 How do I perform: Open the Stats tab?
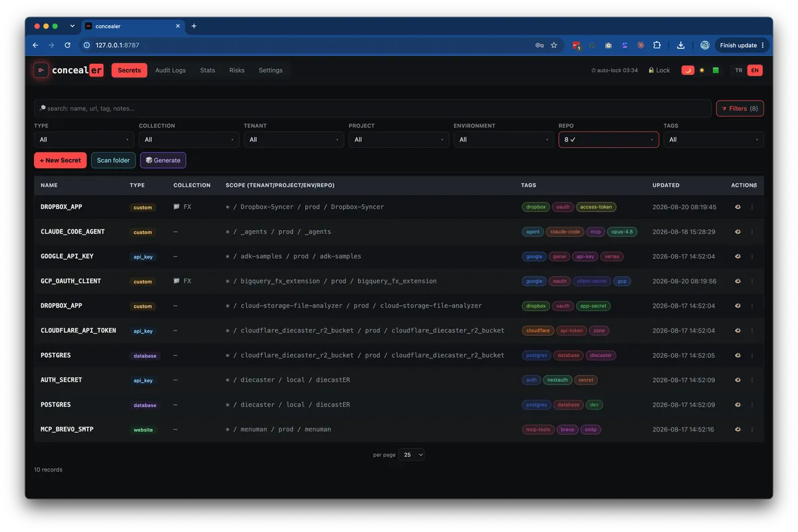(207, 70)
